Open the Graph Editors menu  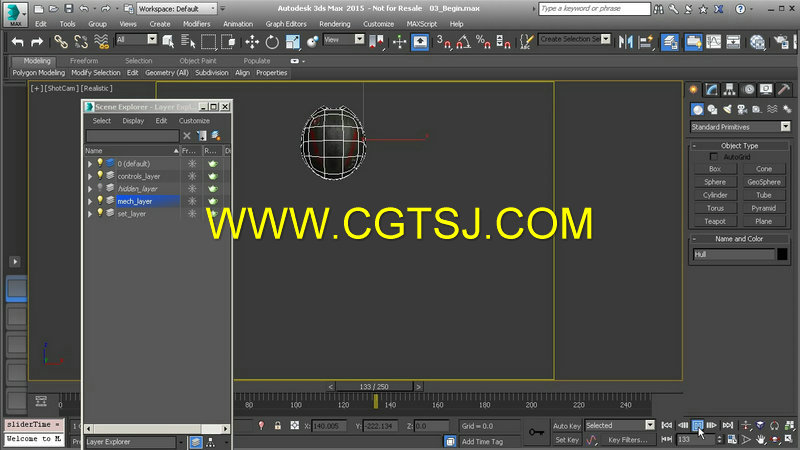click(286, 24)
